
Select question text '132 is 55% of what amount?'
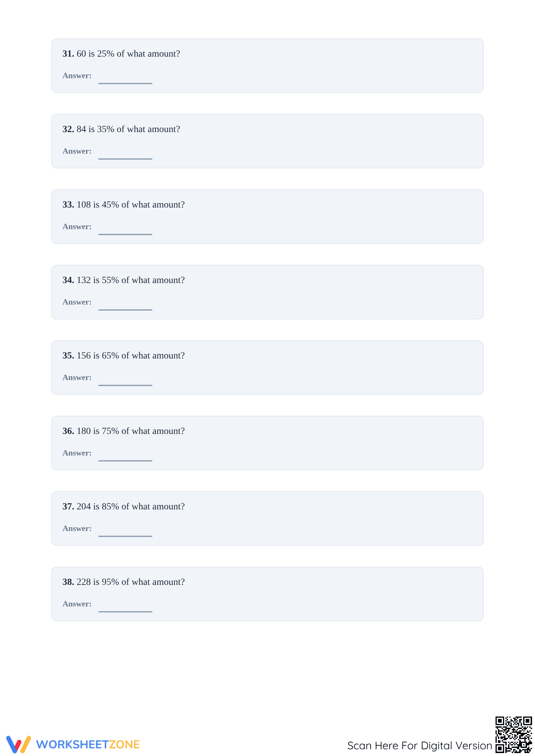tap(131, 280)
